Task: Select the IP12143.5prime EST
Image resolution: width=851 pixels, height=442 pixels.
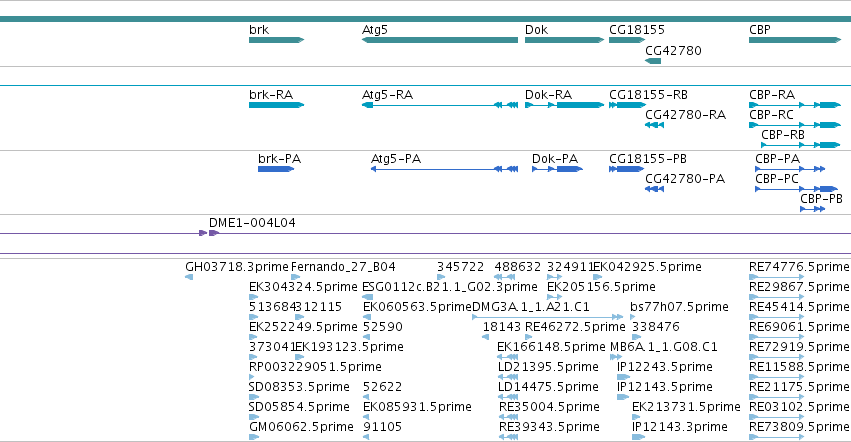Action: (623, 397)
